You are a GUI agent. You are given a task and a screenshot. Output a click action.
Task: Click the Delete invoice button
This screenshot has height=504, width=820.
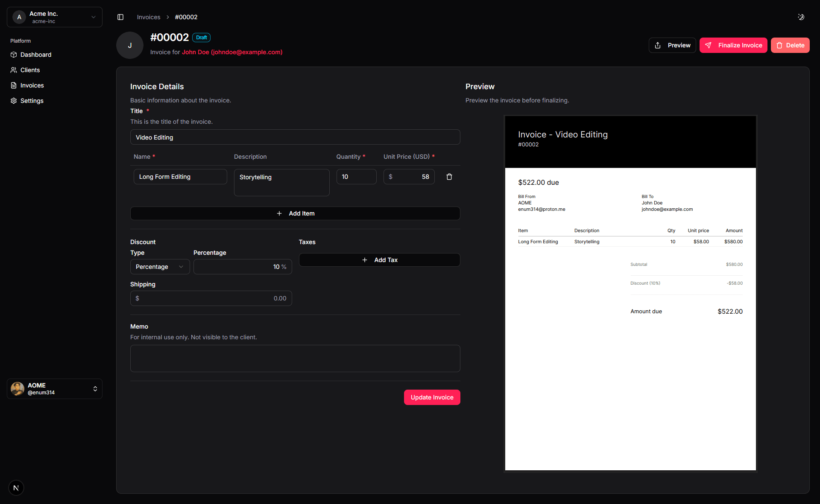790,45
